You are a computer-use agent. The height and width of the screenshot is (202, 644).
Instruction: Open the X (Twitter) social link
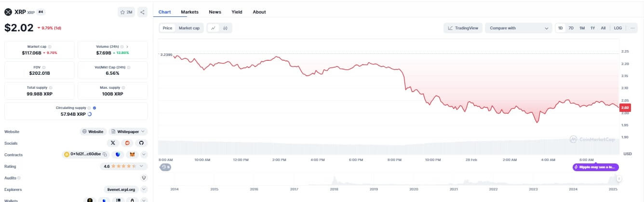click(113, 143)
